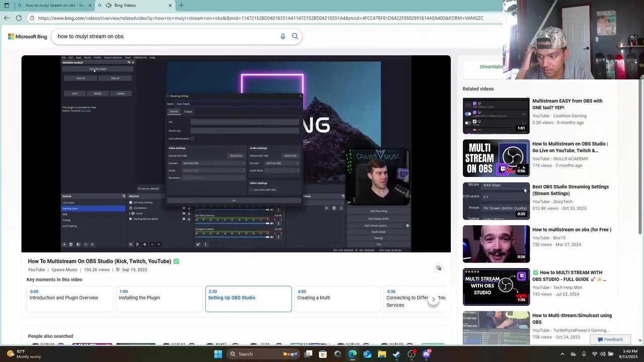Screen dimensions: 644x362
Task: Open Task View from the taskbar
Action: pos(308,354)
